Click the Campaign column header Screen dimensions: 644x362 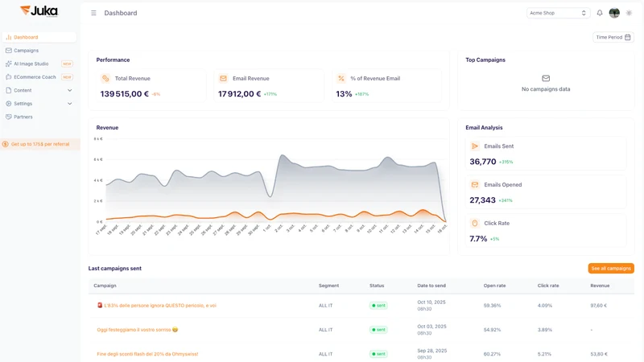105,286
